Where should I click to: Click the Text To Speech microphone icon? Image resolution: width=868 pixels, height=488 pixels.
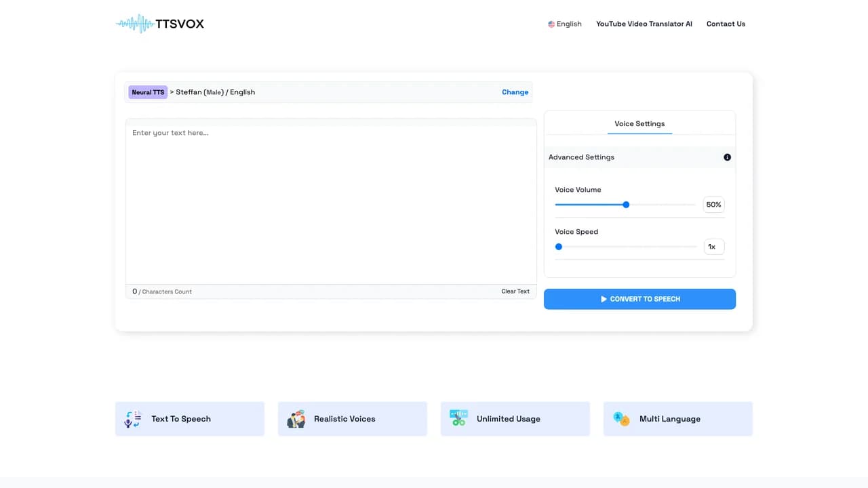click(x=133, y=419)
